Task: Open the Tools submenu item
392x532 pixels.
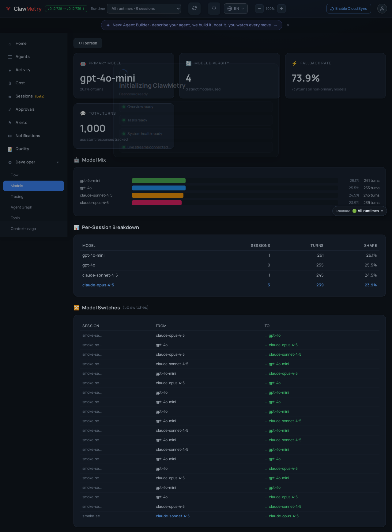Action: (33, 218)
